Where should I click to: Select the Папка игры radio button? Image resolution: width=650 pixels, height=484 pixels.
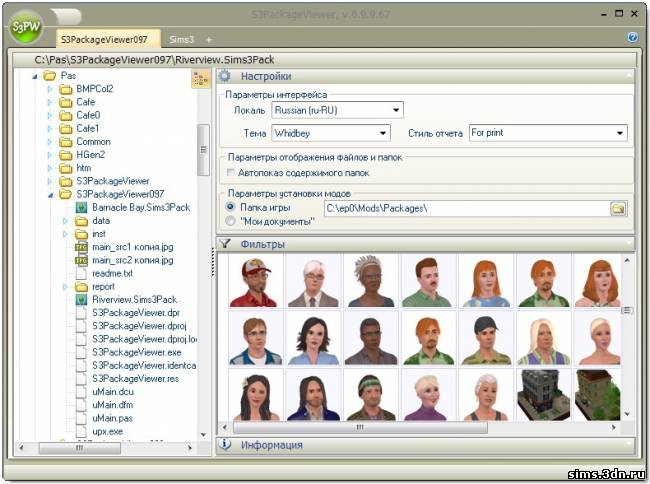231,208
